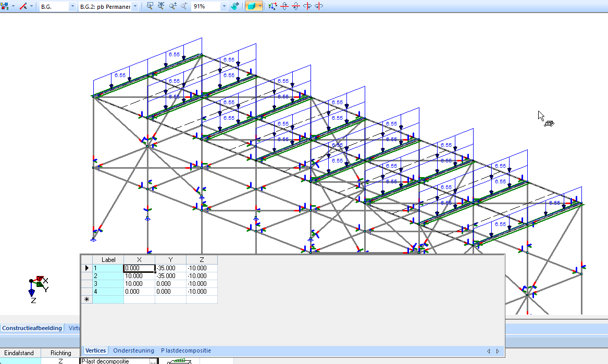Click the structure view icon in toolbar
The width and height of the screenshot is (608, 364).
click(5, 6)
